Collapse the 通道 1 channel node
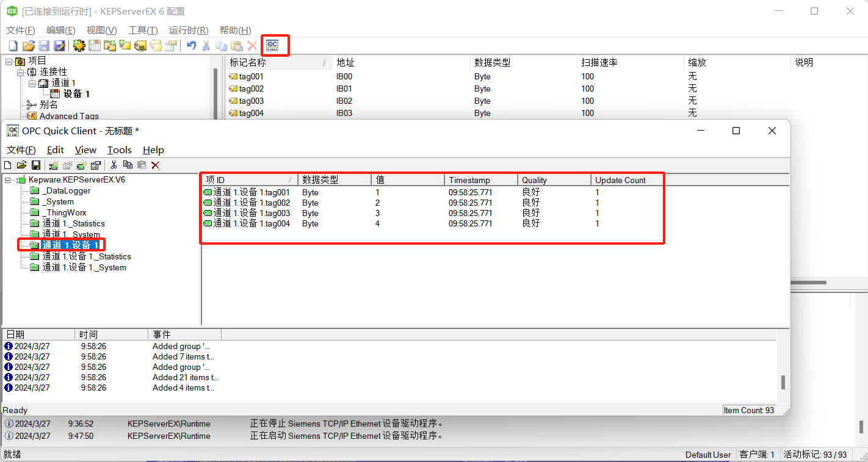The image size is (868, 462). tap(32, 83)
